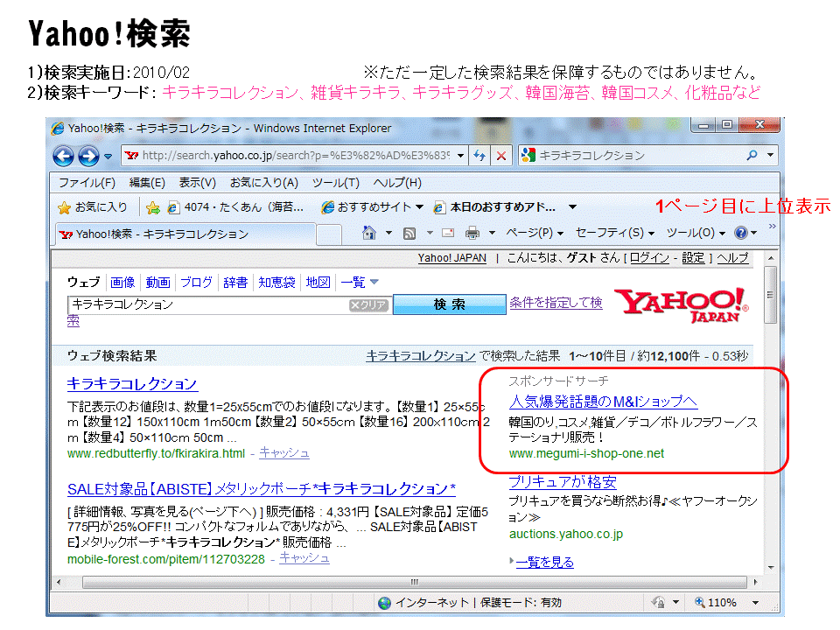Click the Print icon

coord(472,233)
